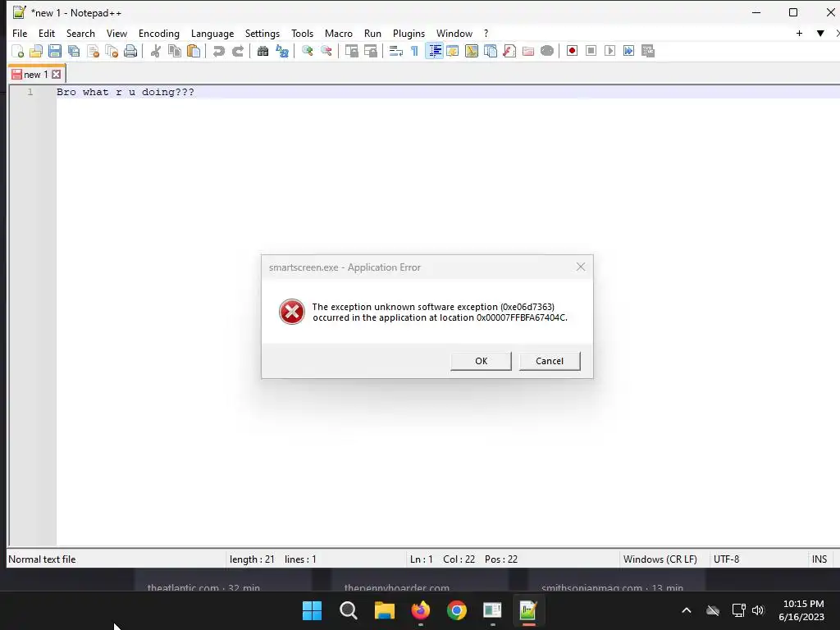Click the text 'Bro what r u doing???'

click(x=126, y=92)
